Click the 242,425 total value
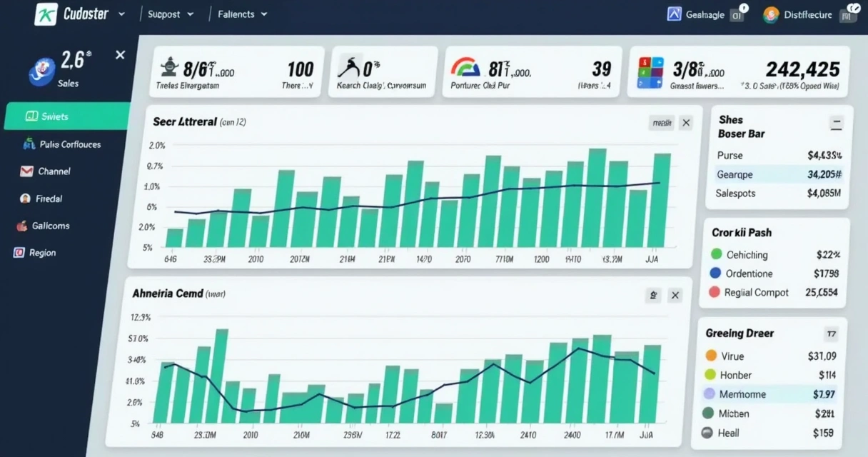Screen dimensions: 868x457 tap(802, 69)
